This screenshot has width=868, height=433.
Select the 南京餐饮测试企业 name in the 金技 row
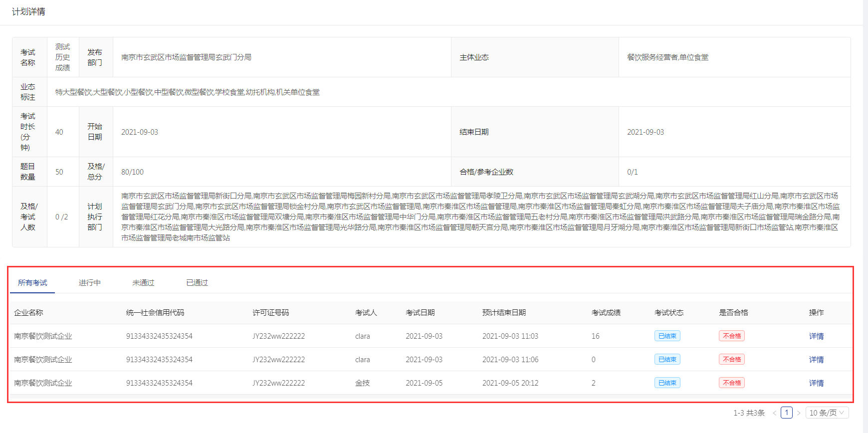click(x=43, y=383)
